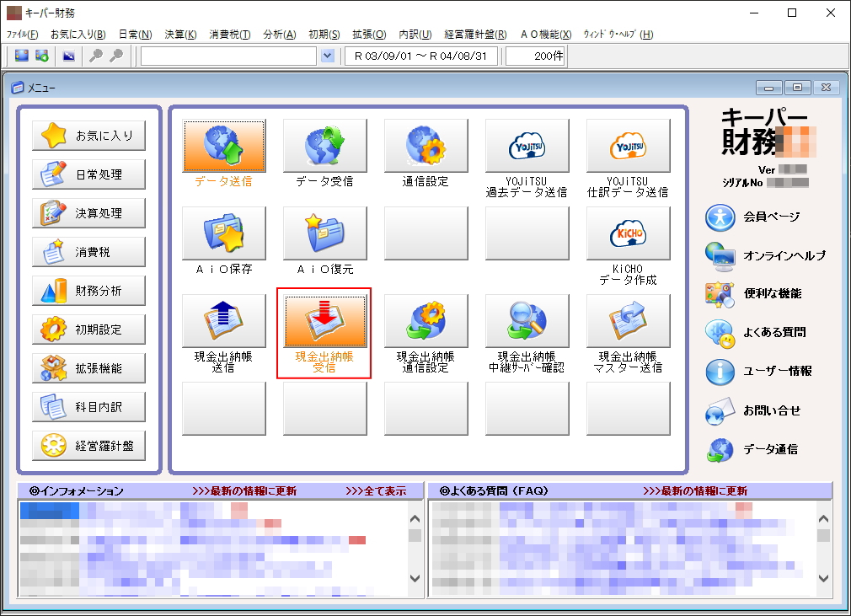Launch AiO保存 folder icon
This screenshot has height=616, width=851.
coord(223,233)
